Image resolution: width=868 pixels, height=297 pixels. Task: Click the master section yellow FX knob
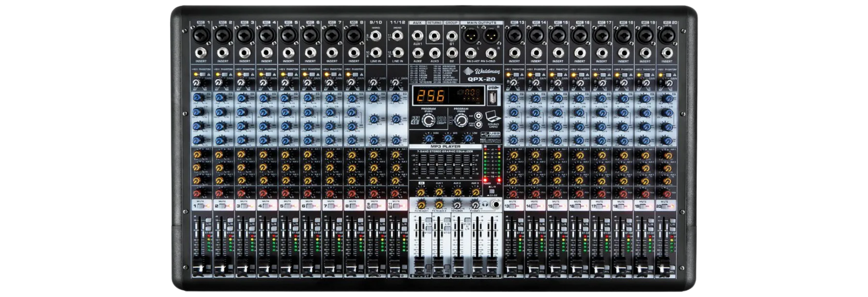pyautogui.click(x=421, y=192)
